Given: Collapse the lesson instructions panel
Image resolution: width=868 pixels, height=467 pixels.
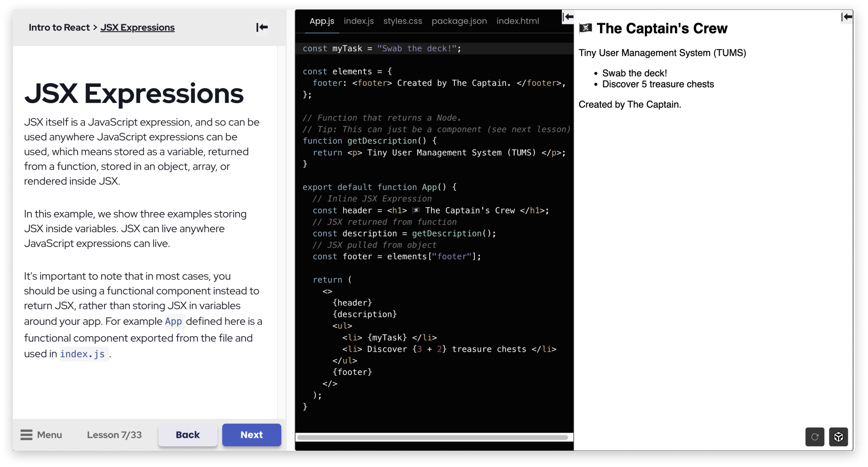Looking at the screenshot, I should point(262,27).
